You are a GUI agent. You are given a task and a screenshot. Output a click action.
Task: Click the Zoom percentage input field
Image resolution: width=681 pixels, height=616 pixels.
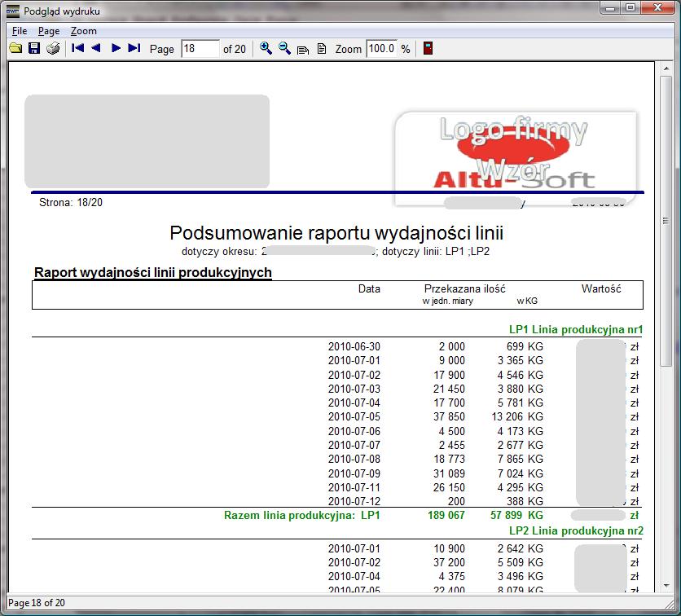[380, 49]
